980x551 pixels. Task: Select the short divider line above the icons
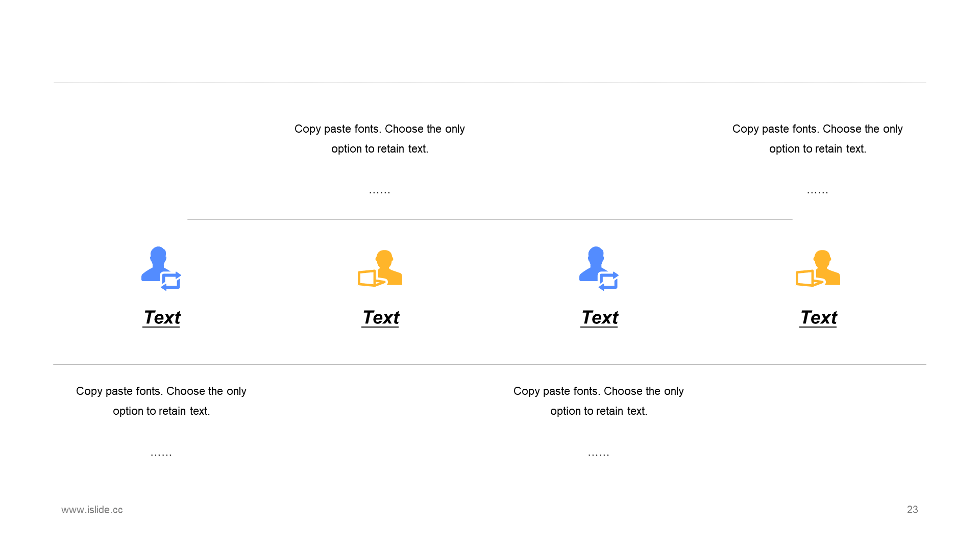[x=490, y=219]
